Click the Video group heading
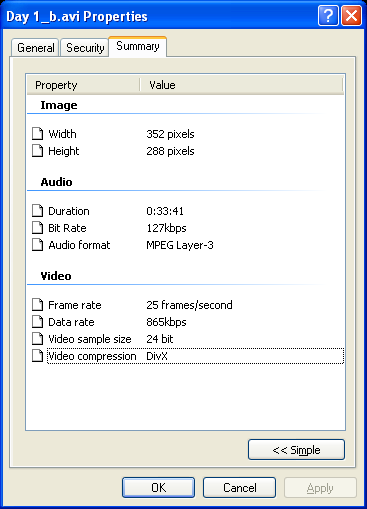 (56, 276)
